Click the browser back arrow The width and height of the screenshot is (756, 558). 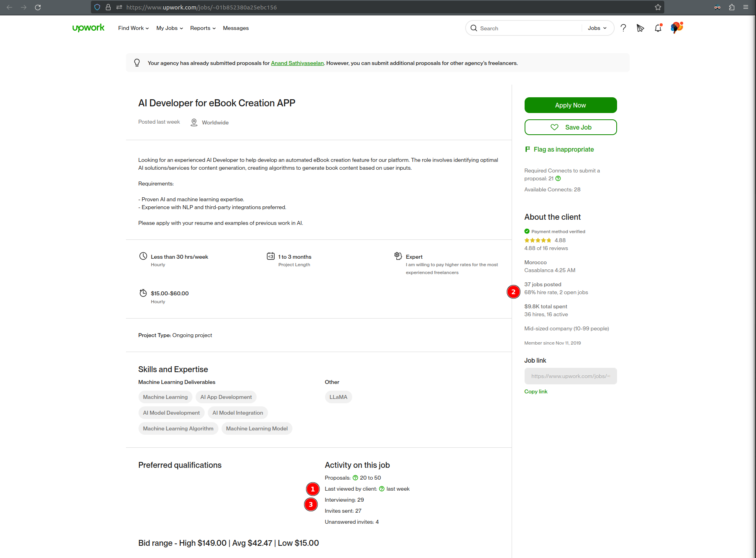[9, 7]
